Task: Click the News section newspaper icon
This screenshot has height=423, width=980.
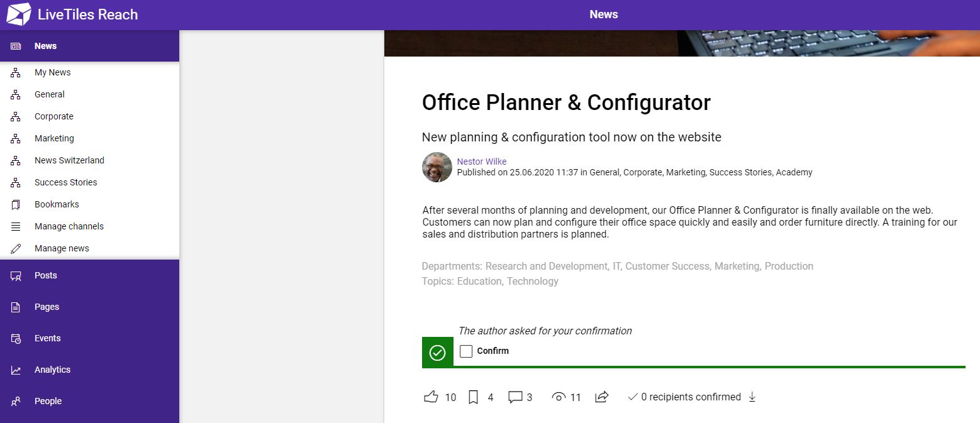Action: 16,46
